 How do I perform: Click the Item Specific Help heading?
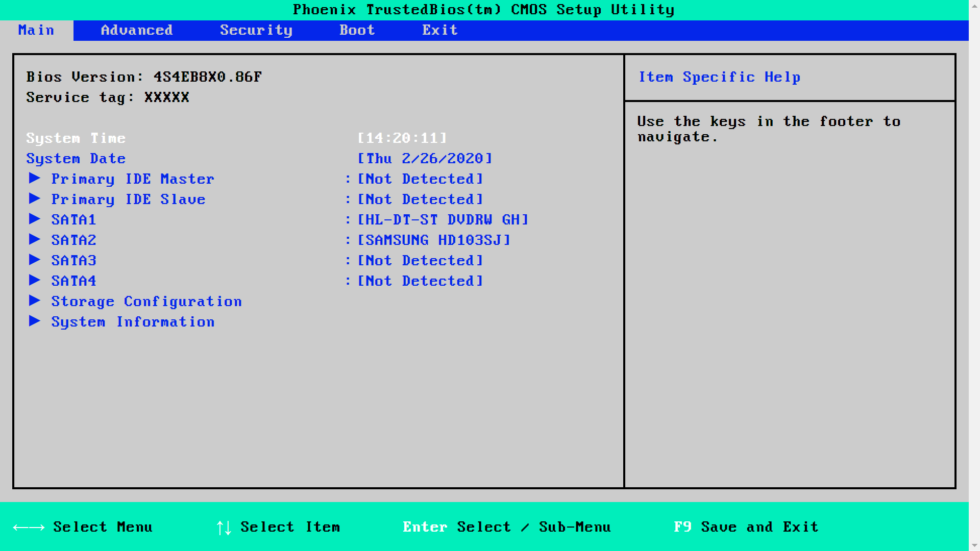[x=719, y=77]
